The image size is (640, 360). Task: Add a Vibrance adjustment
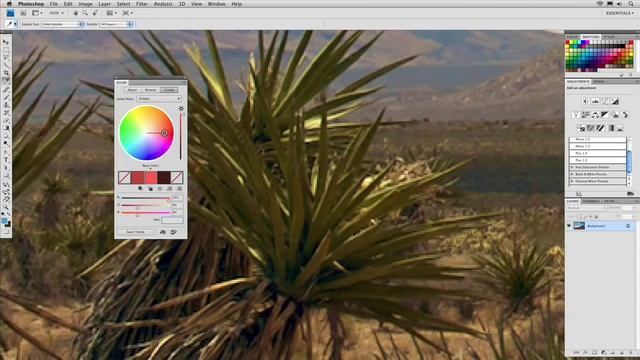[576, 115]
